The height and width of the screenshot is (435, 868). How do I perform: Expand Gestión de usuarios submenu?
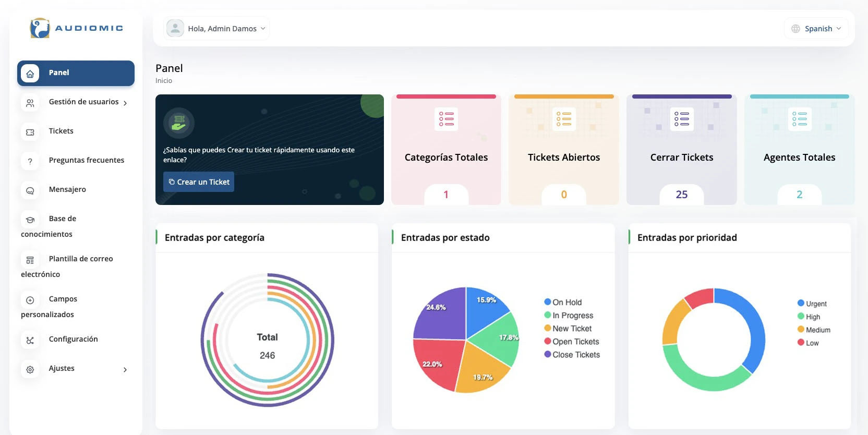pyautogui.click(x=125, y=103)
